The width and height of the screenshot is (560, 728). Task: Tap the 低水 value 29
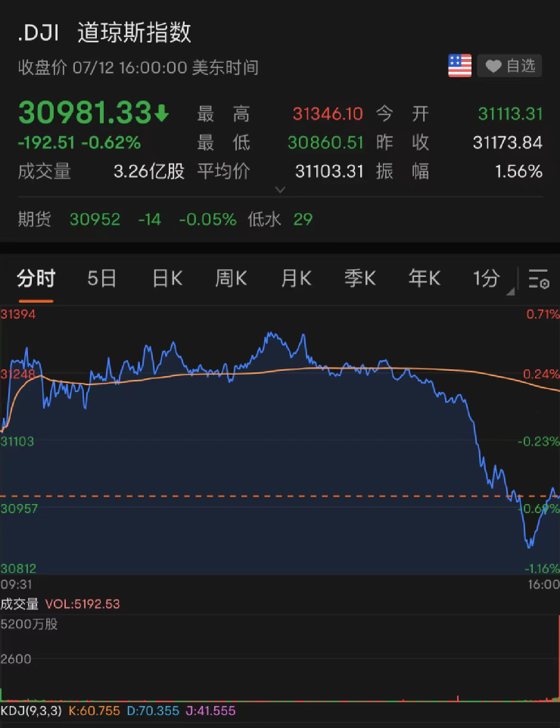pyautogui.click(x=303, y=219)
